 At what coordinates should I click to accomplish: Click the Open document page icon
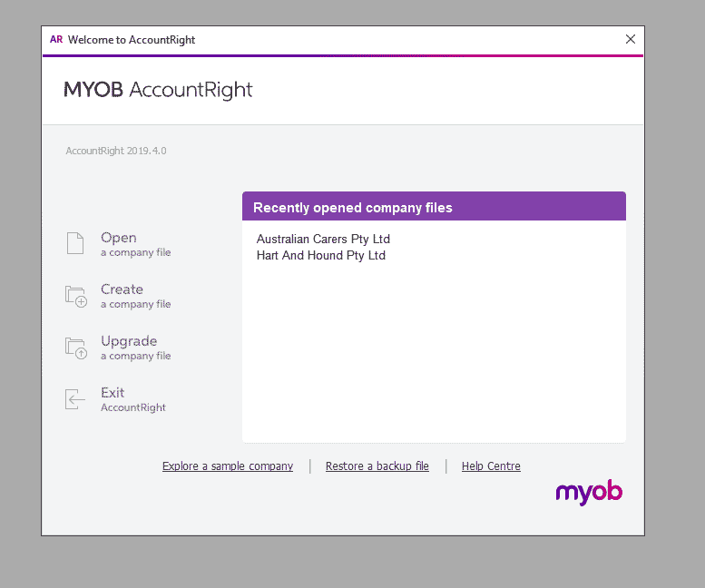point(74,244)
